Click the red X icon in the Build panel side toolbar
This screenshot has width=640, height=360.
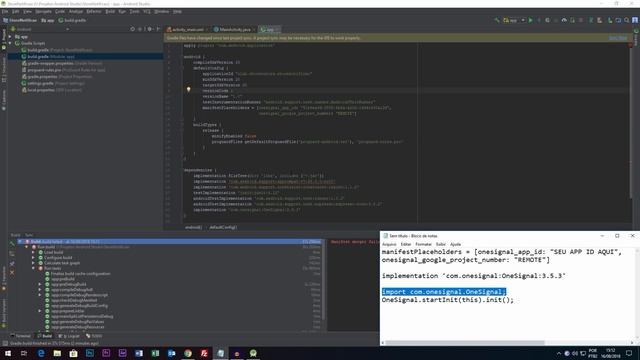12,272
